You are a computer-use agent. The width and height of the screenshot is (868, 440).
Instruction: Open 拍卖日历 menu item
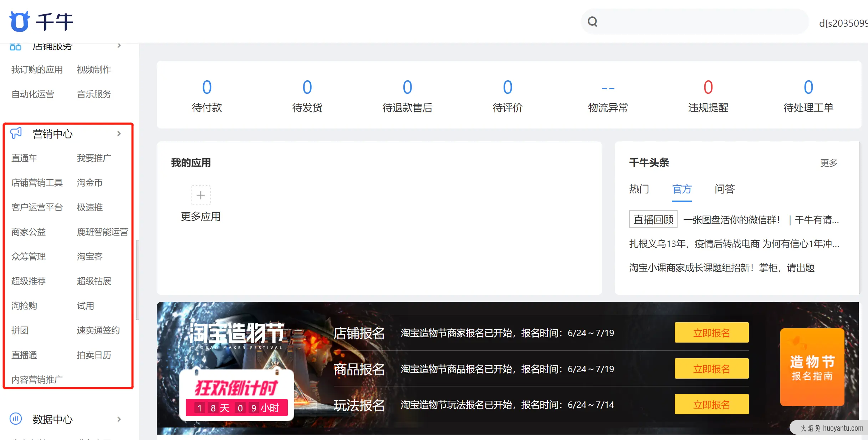point(94,355)
